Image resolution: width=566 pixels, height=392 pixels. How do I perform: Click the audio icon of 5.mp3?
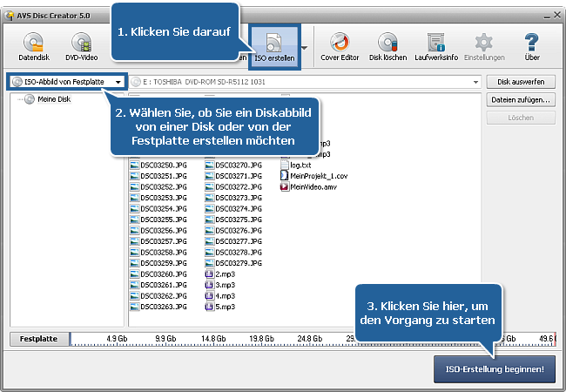pos(209,307)
